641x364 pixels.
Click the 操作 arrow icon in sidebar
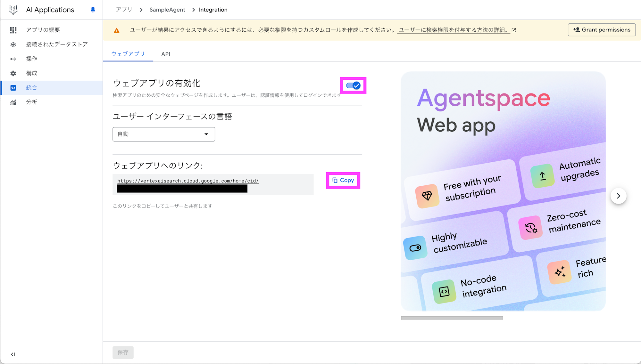(13, 59)
